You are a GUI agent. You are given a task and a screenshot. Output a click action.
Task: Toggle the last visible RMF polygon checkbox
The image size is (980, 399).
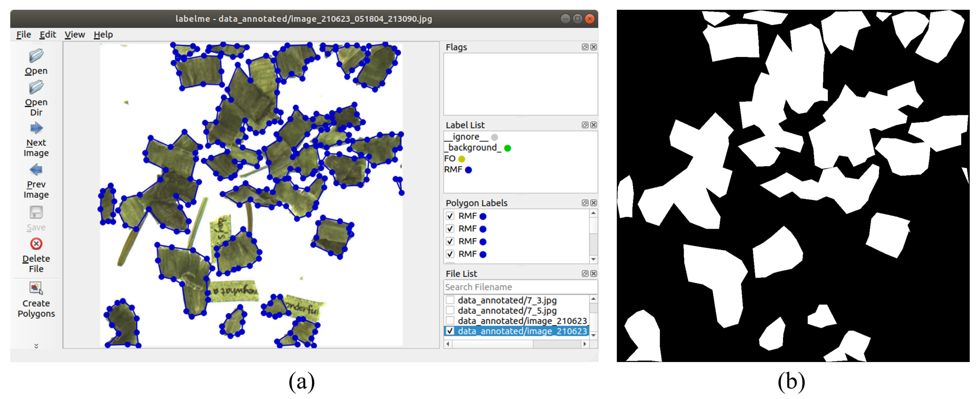coord(450,254)
